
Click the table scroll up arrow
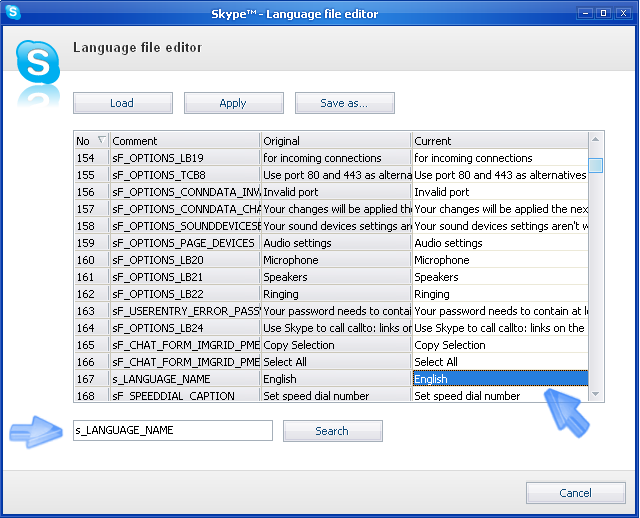pos(596,140)
